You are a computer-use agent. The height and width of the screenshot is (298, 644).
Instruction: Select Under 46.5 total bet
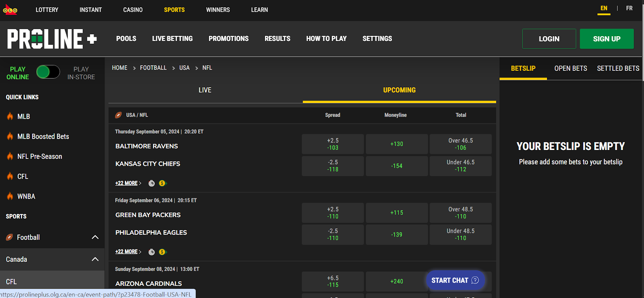460,166
